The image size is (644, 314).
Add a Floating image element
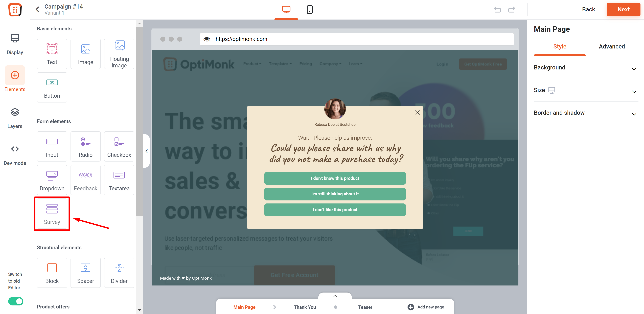tap(119, 54)
